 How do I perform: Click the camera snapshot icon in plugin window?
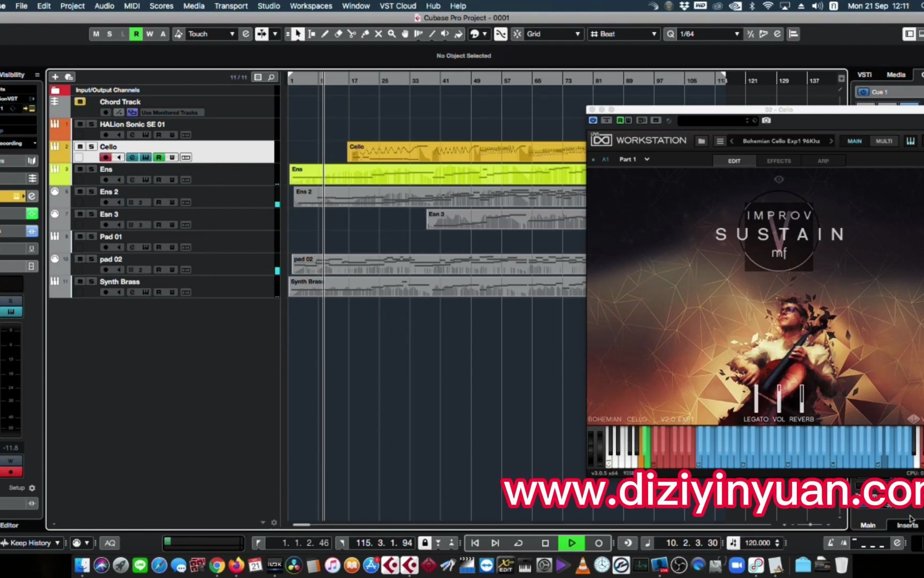point(766,120)
